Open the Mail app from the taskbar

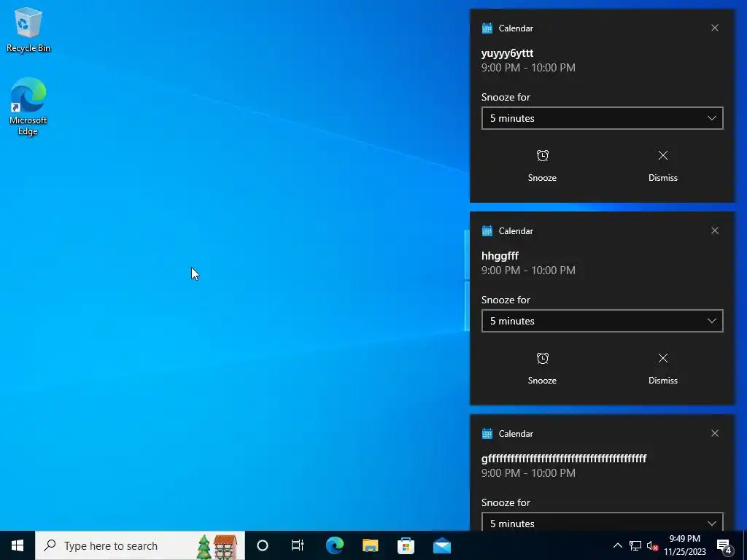tap(441, 545)
